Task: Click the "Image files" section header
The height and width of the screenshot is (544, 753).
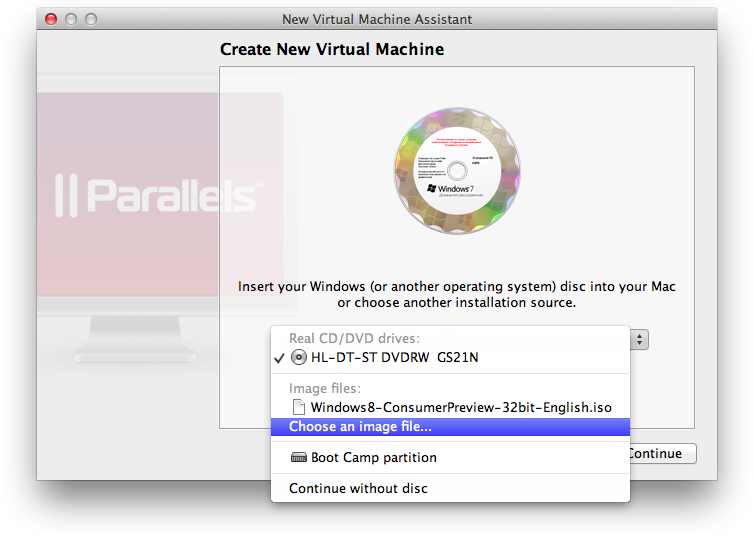Action: (324, 388)
